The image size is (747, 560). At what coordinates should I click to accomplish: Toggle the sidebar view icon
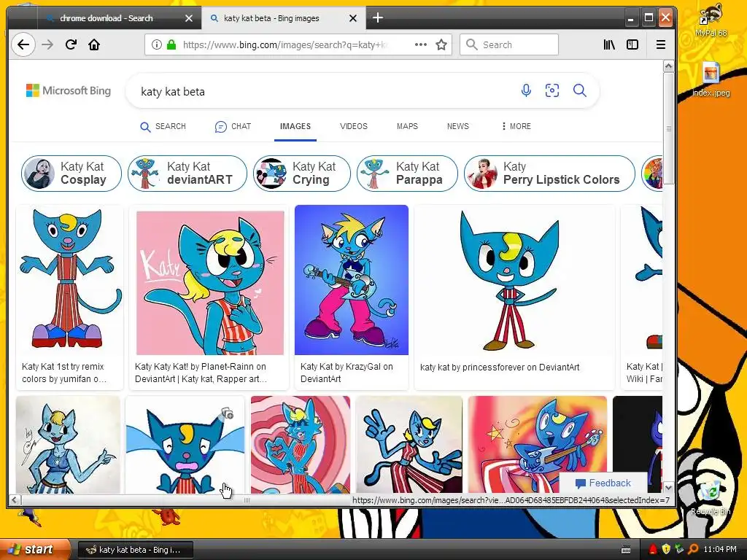(x=632, y=44)
